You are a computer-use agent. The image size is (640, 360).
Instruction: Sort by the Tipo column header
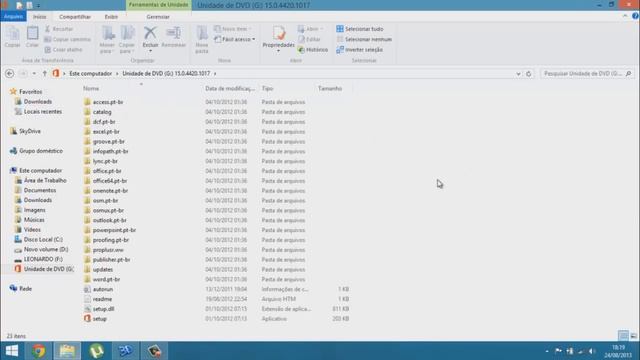coord(267,88)
